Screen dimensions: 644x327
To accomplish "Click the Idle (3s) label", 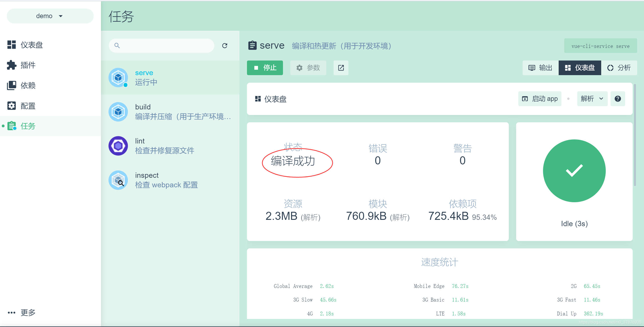I will pos(574,224).
